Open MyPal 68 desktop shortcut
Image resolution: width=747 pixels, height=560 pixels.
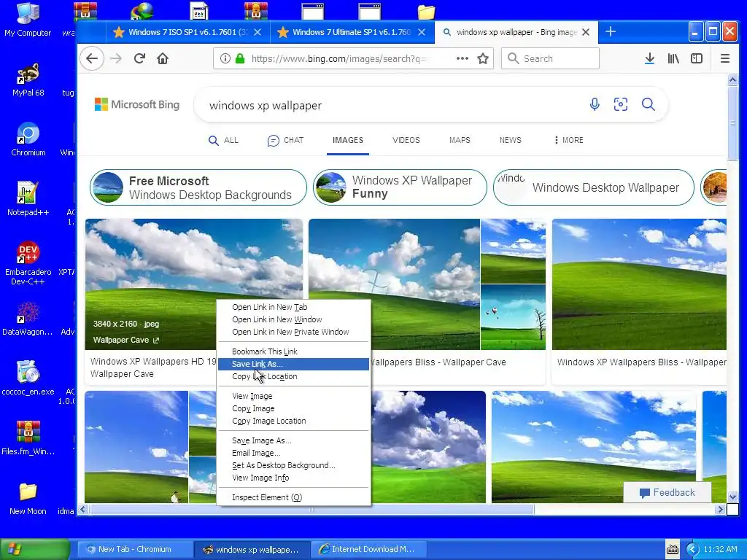[28, 80]
